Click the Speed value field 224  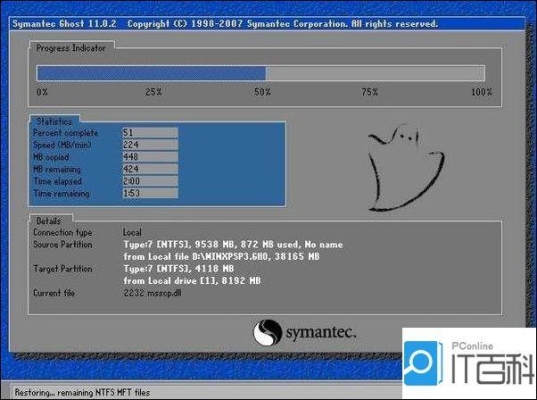click(x=150, y=145)
